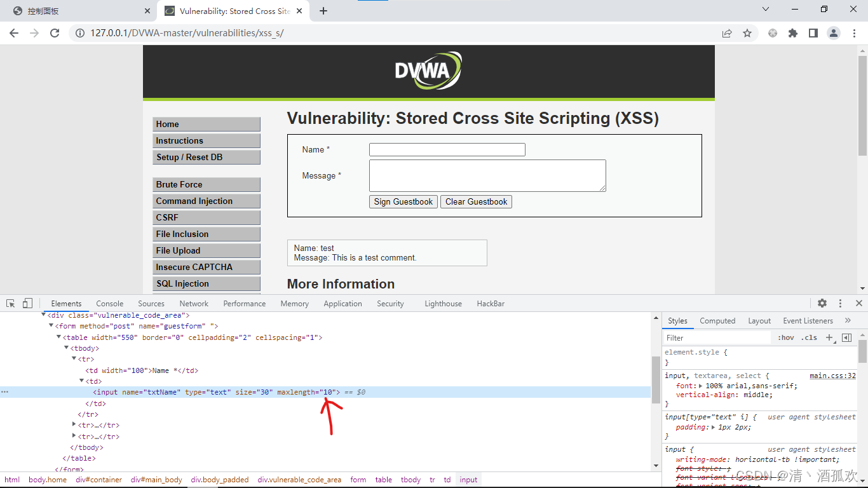Click the site info icon in address bar
This screenshot has height=488, width=868.
(79, 33)
